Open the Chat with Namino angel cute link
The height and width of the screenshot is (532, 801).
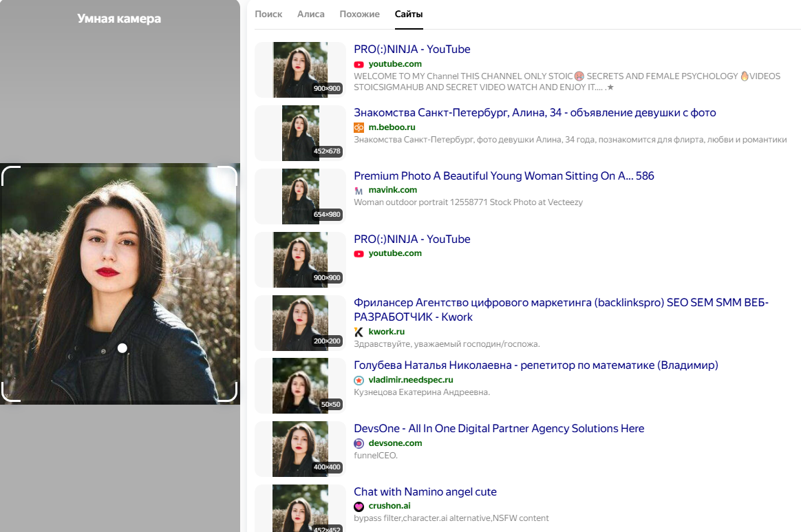pos(425,491)
